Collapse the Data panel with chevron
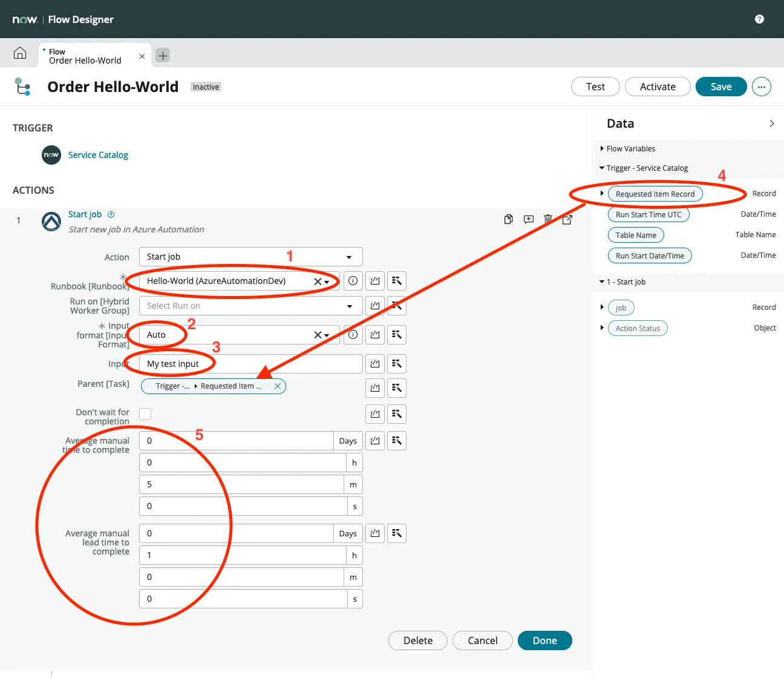Screen dimensions: 784x678 (771, 123)
